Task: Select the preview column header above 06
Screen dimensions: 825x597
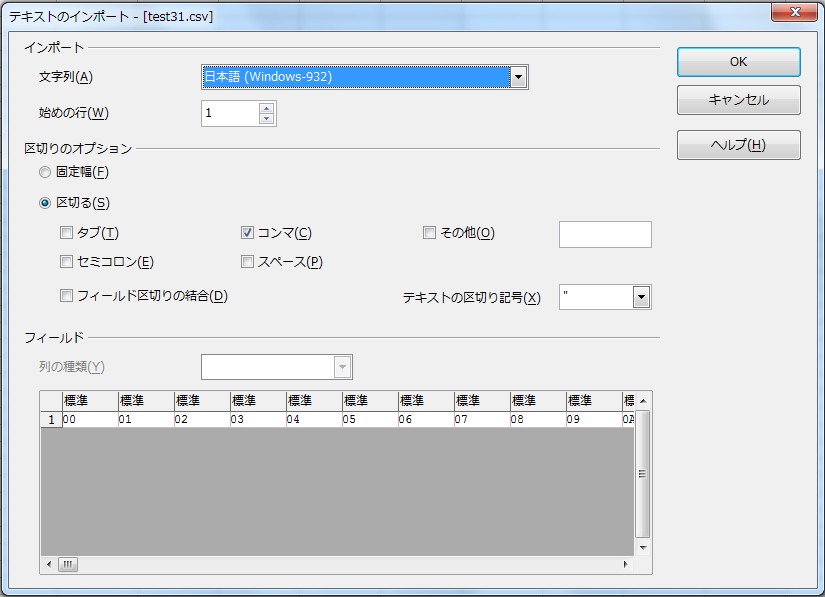Action: [x=426, y=401]
